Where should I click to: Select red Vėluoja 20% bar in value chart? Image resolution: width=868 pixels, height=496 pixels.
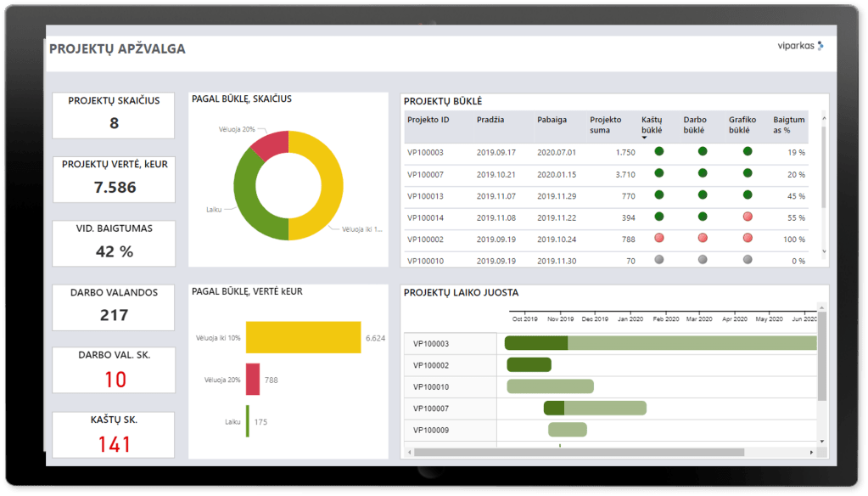pyautogui.click(x=253, y=380)
